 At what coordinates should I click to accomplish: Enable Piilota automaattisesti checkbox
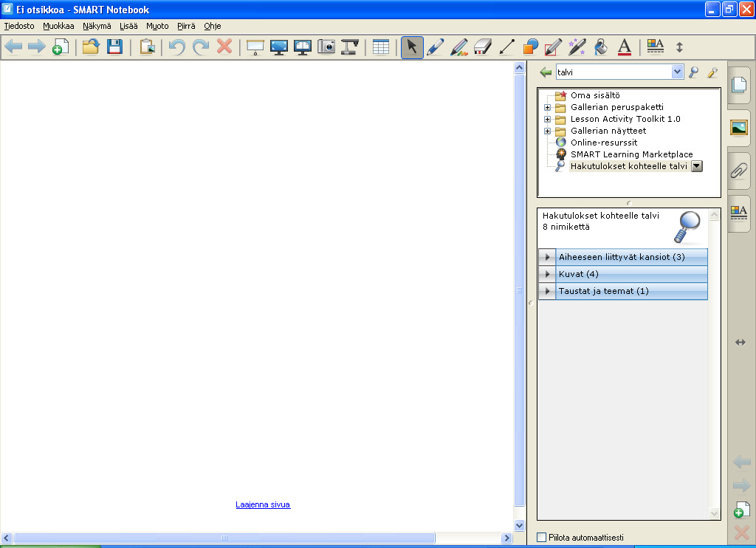[542, 537]
